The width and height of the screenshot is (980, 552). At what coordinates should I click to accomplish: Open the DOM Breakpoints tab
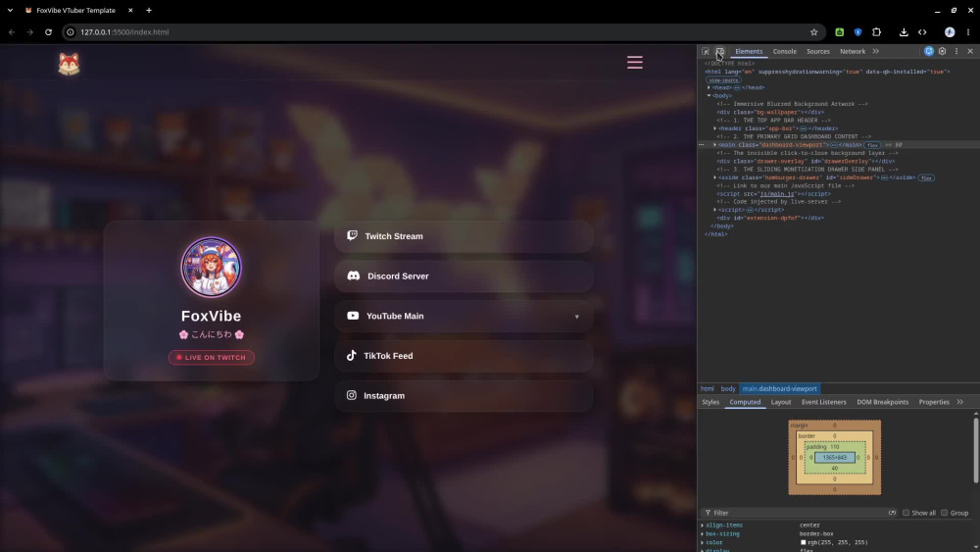click(x=883, y=402)
